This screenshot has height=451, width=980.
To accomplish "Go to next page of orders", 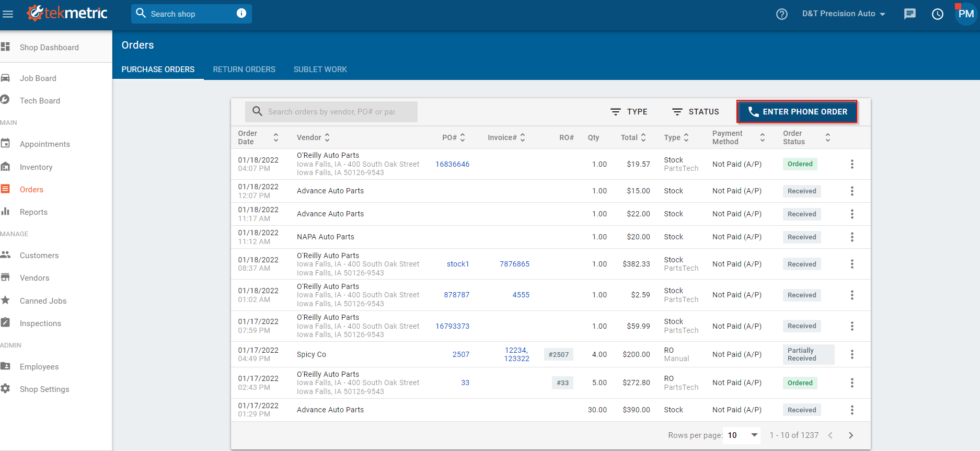I will 851,435.
